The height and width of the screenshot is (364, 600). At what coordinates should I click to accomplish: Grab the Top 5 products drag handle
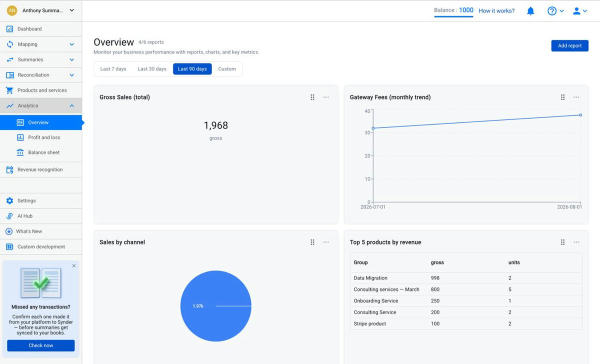click(x=562, y=242)
